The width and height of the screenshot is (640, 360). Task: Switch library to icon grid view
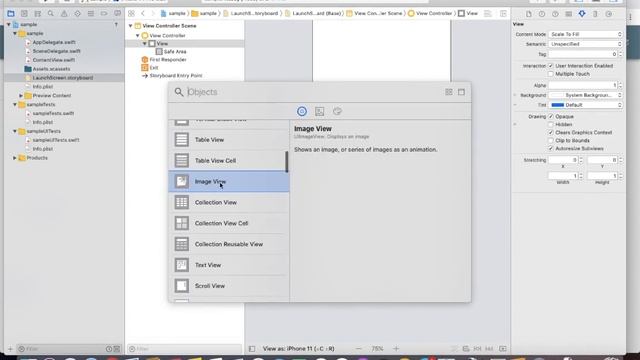click(x=449, y=92)
